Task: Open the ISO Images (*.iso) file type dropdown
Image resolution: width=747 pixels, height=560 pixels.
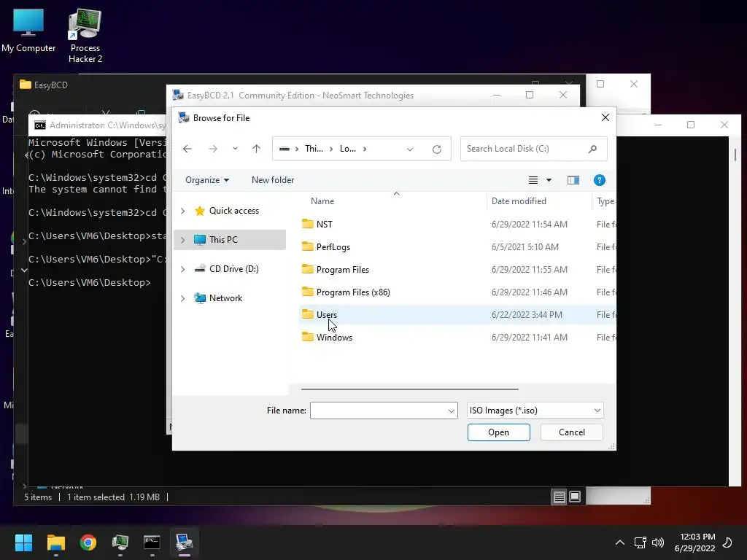Action: pyautogui.click(x=535, y=411)
